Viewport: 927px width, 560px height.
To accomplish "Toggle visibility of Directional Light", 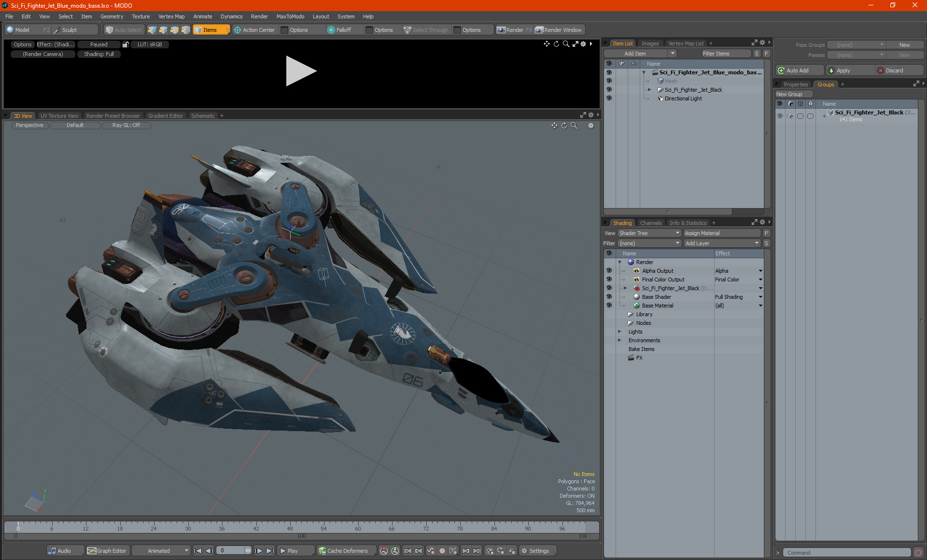I will tap(609, 98).
